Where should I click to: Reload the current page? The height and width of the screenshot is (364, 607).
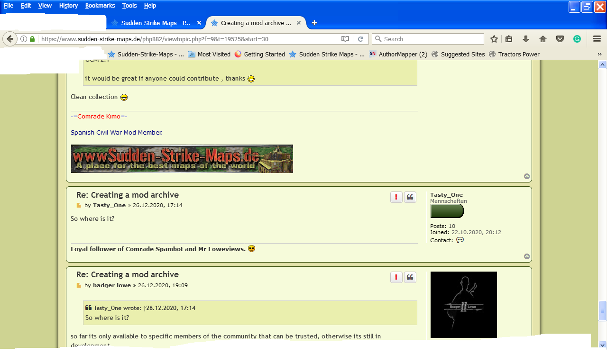coord(360,39)
